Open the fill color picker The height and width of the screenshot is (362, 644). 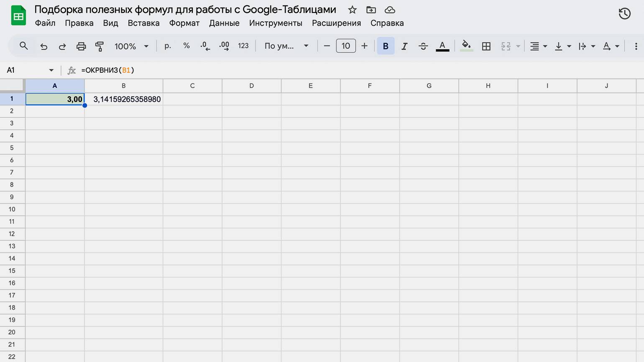466,46
